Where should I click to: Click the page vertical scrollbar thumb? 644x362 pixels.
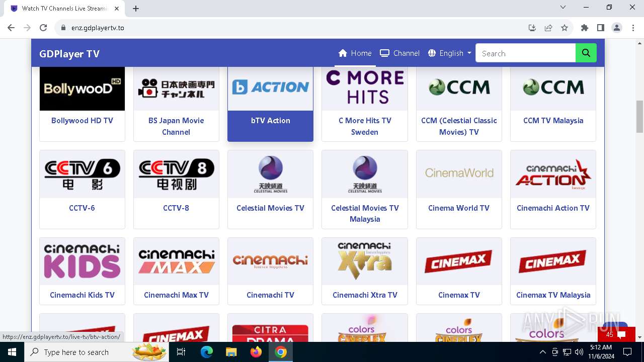point(639,116)
